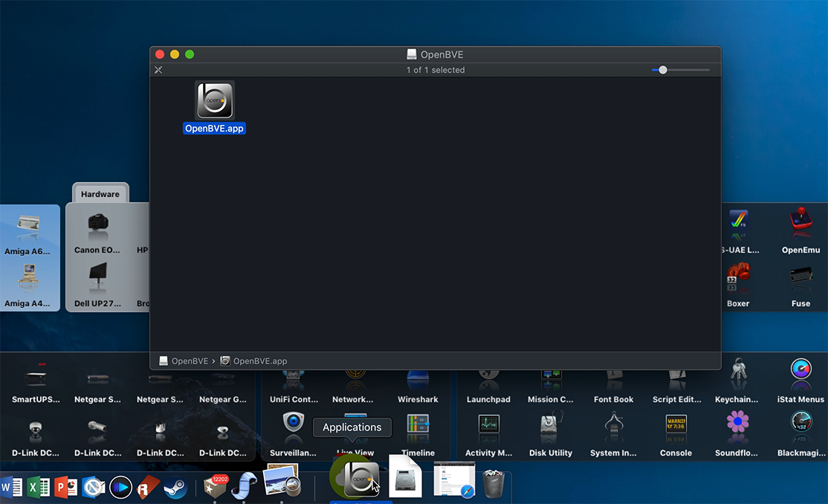828x504 pixels.
Task: Select the Hardware folder tab
Action: pyautogui.click(x=100, y=193)
